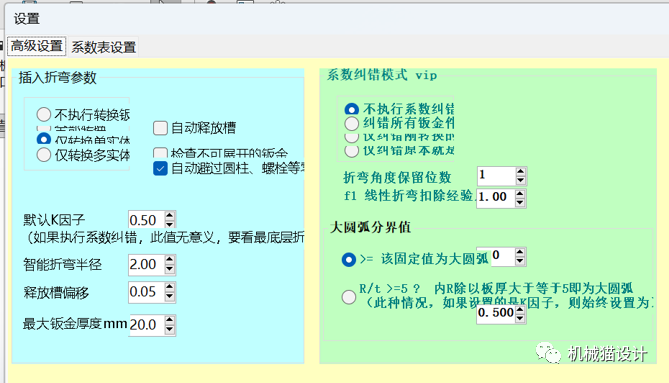
Task: Select 纠错所有钣金件 radio option
Action: [352, 124]
